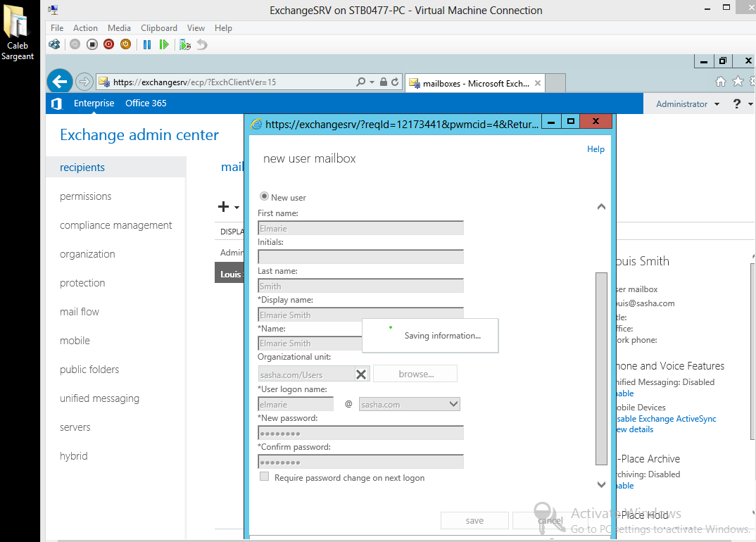The height and width of the screenshot is (542, 756).
Task: Click the Start VM toolbar icon
Action: click(75, 44)
